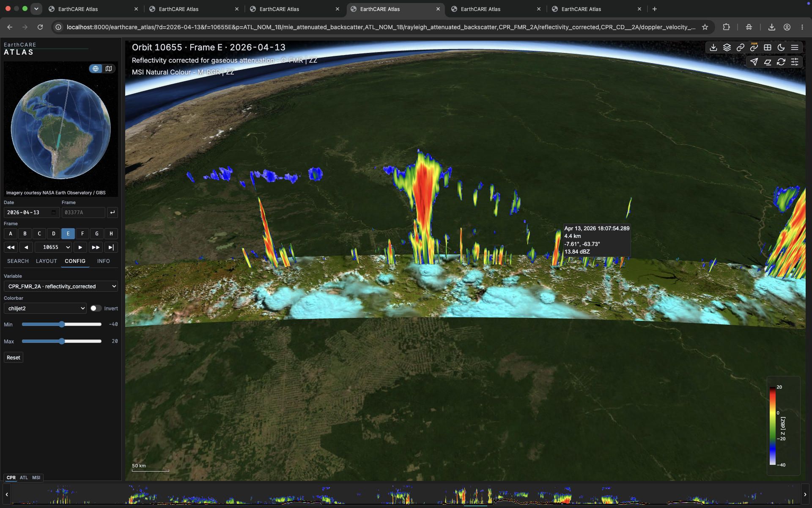Open the hamburger menu icon in map toolbar

pyautogui.click(x=795, y=47)
